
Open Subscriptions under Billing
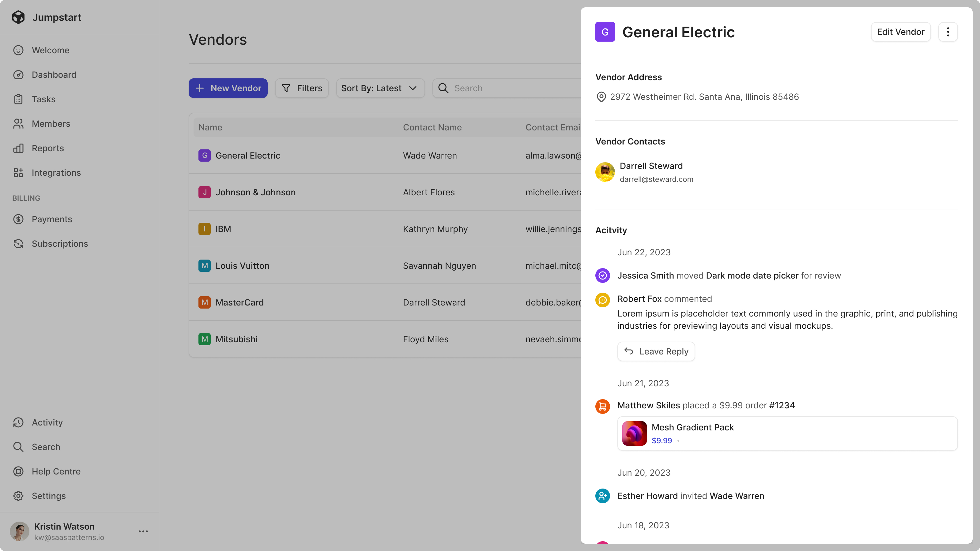click(x=60, y=244)
